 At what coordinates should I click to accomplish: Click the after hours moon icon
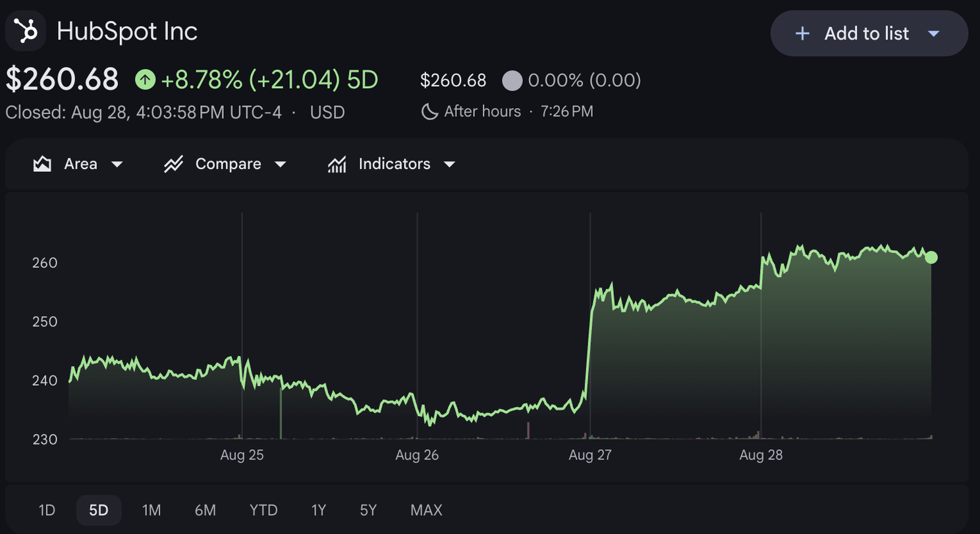click(429, 112)
